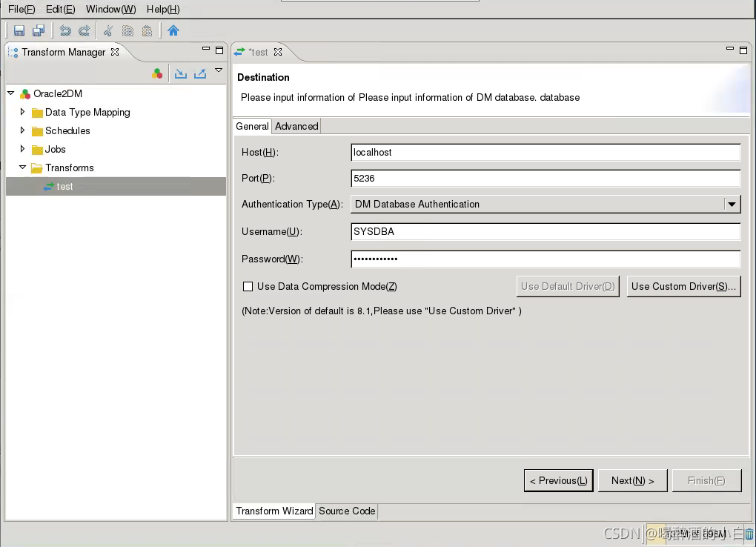Close the Transform Manager tab
Viewport: 756px width, 547px height.
tap(115, 52)
